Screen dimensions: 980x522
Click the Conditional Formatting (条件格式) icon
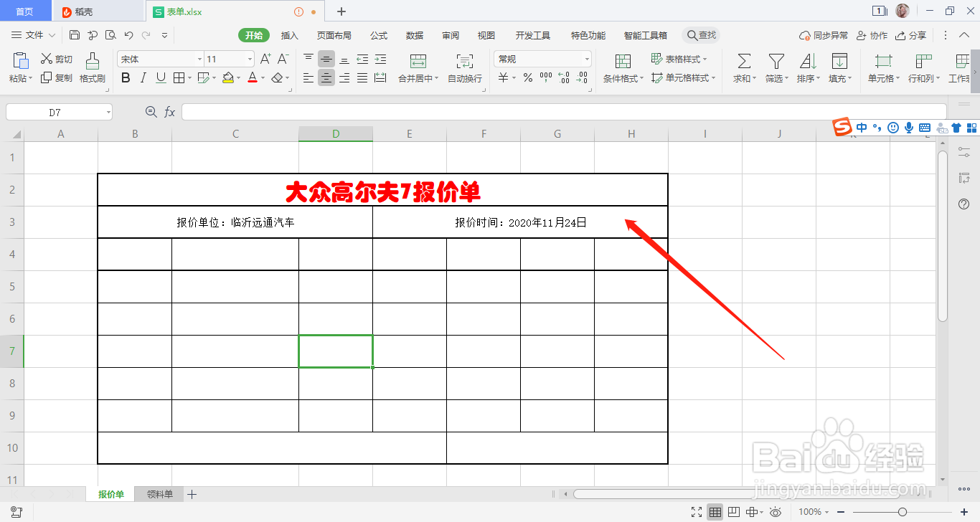tap(623, 61)
